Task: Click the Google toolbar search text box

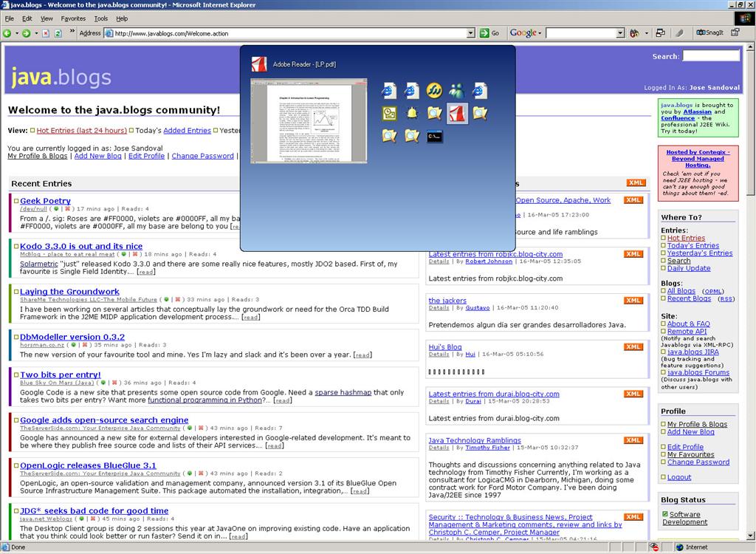Action: (582, 33)
